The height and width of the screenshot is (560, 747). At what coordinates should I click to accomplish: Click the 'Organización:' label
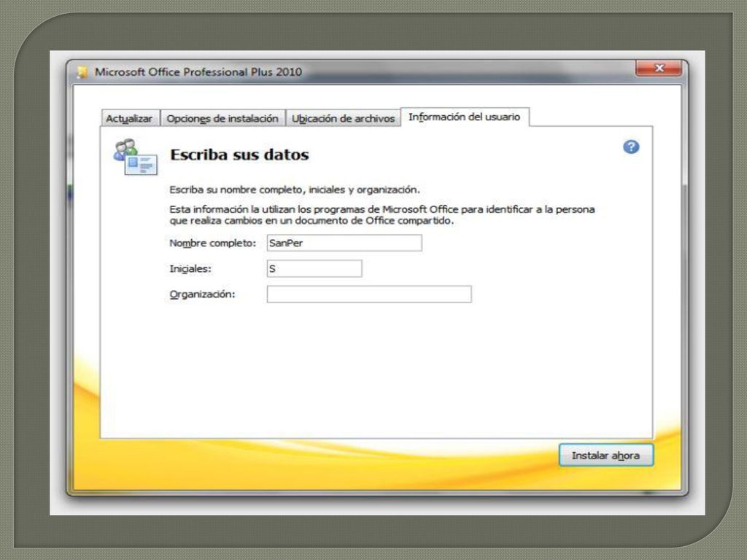pos(203,295)
